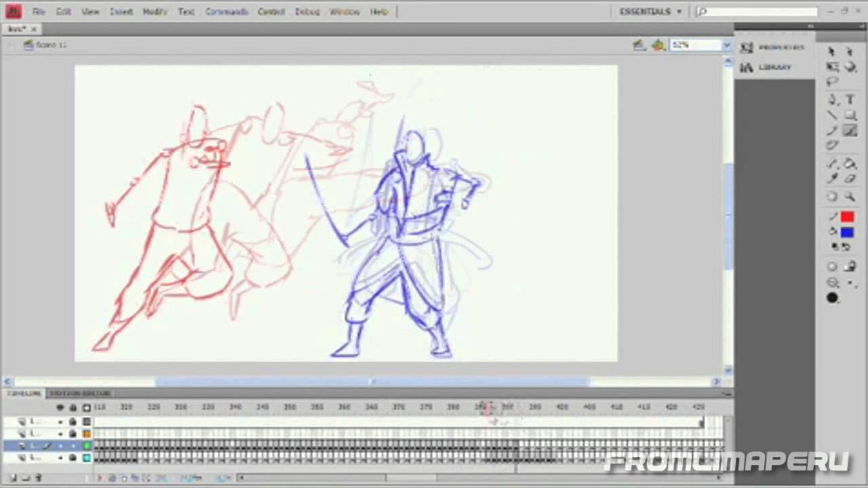Select the Eraser tool
This screenshot has height=488, width=868.
pos(850,179)
